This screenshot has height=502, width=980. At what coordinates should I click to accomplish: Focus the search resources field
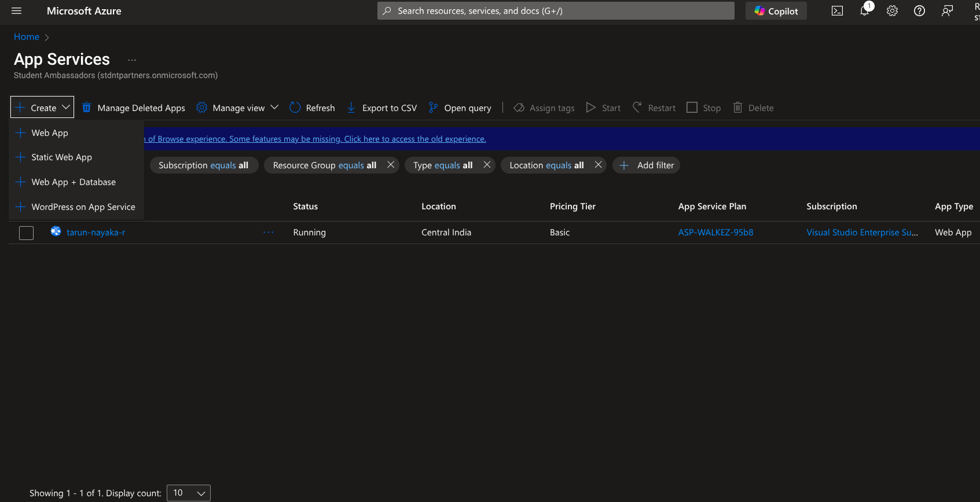click(556, 11)
